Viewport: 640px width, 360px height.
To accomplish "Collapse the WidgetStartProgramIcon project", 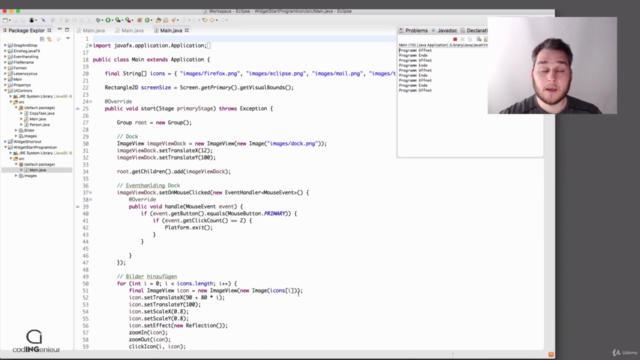I will pos(5,147).
